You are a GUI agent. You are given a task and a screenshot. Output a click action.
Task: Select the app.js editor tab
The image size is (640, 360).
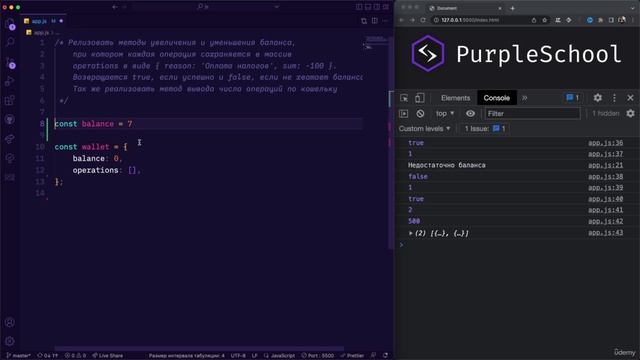click(x=44, y=21)
